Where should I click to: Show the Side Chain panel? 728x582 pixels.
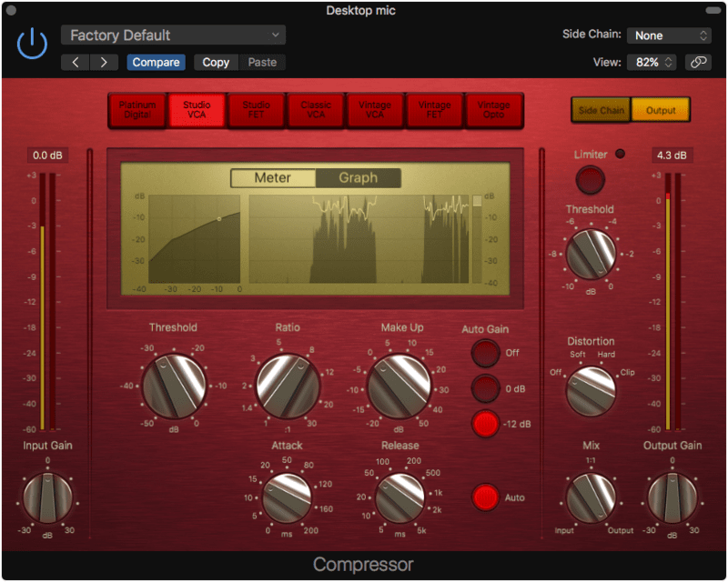coord(601,109)
